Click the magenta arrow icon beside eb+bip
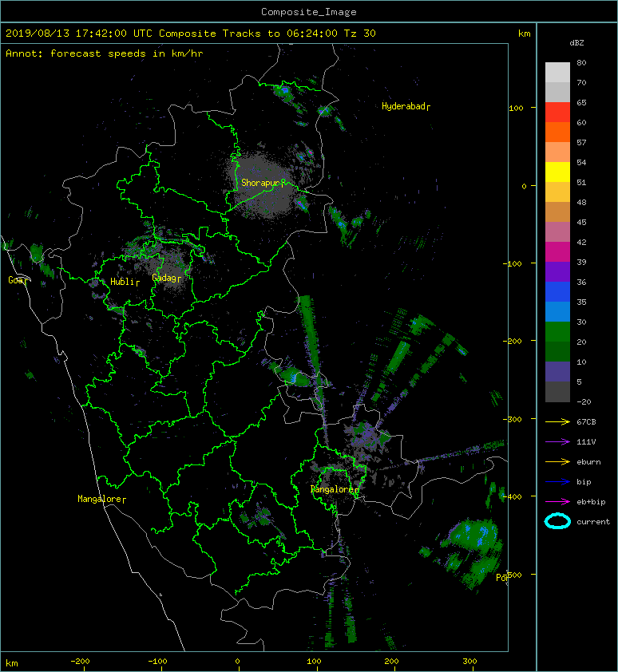Viewport: 618px width, 672px height. (557, 502)
